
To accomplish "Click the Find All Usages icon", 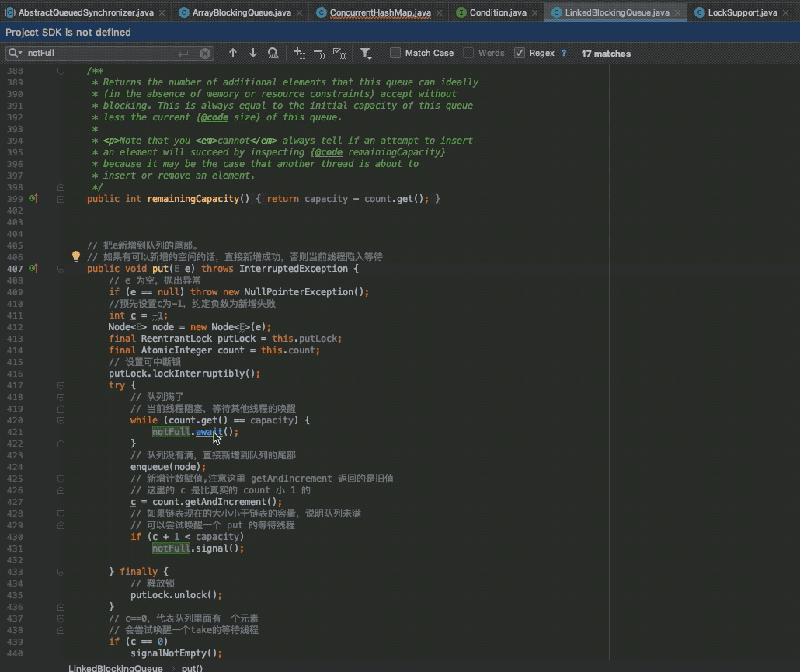I will point(273,53).
